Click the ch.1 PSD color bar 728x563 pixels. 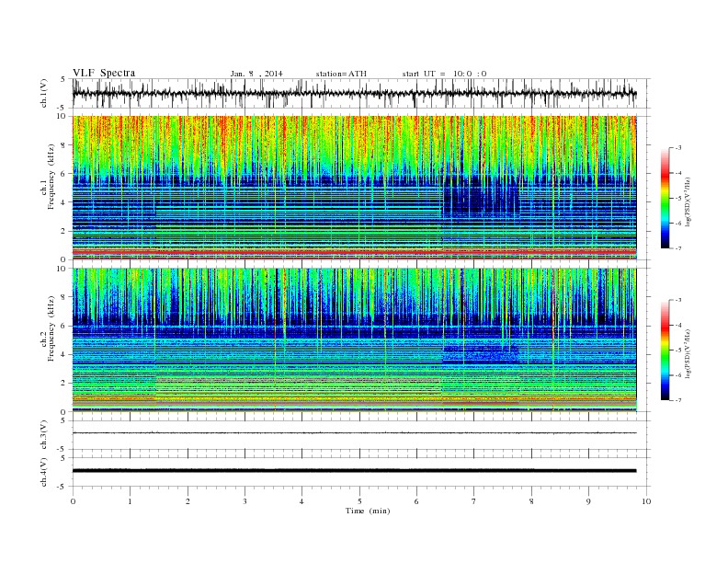point(665,198)
